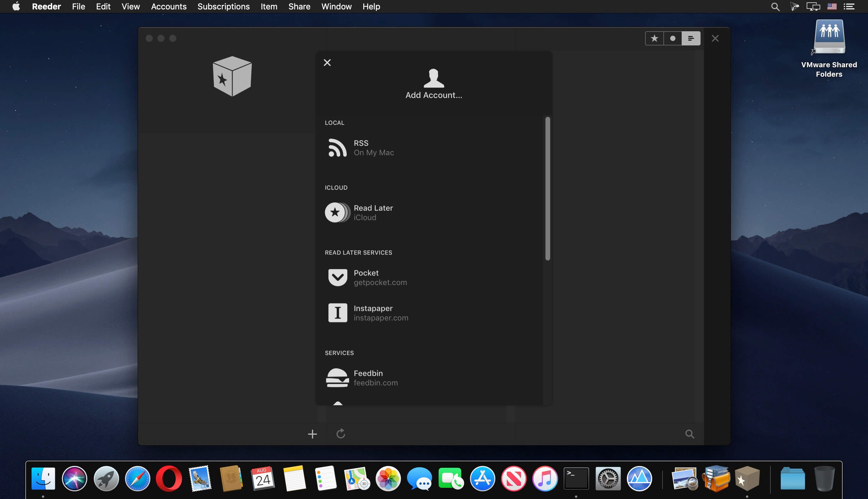
Task: Open the View menu
Action: [131, 6]
